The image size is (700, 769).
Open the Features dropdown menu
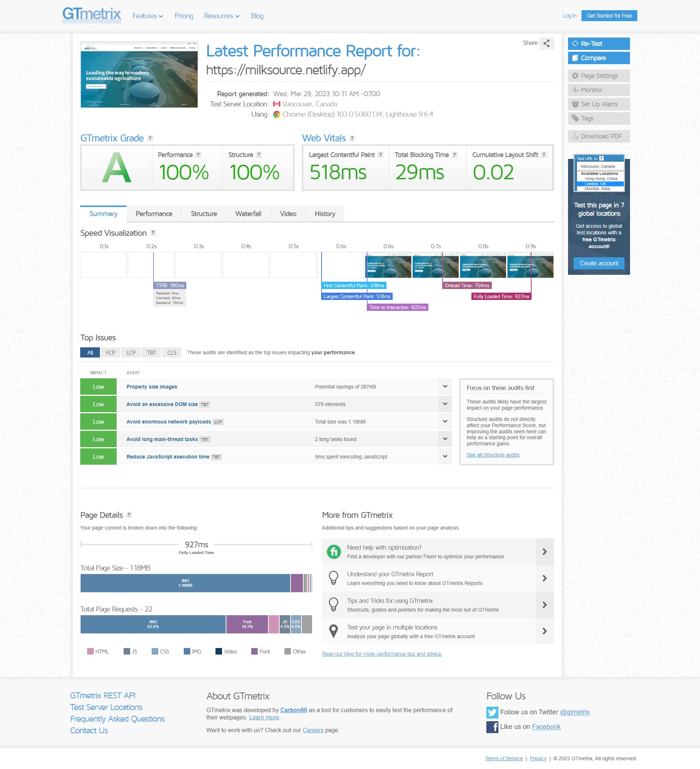pos(148,16)
